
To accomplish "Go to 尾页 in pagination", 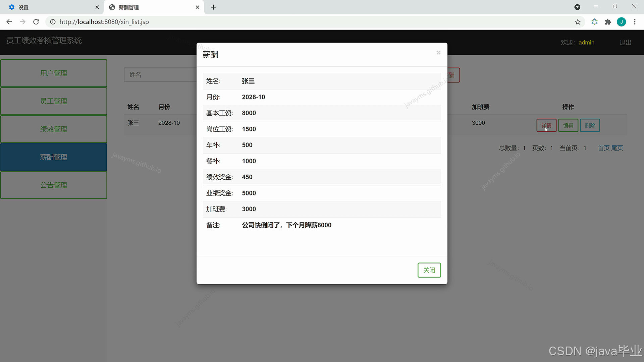I will click(617, 148).
